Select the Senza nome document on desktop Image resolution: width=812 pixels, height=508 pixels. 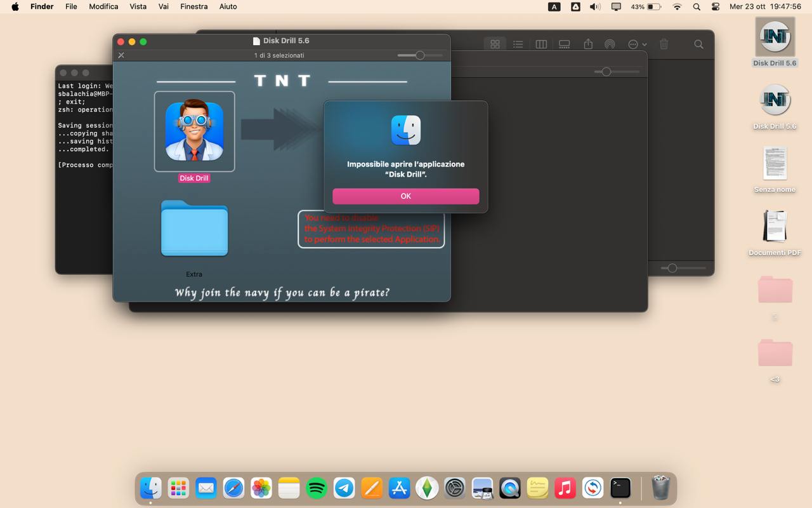(775, 164)
